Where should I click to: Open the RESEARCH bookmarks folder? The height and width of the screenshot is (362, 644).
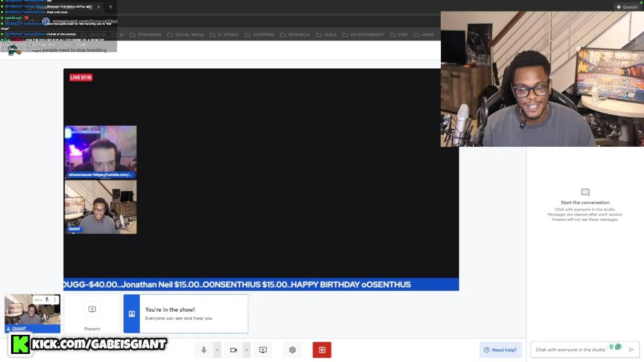point(295,35)
